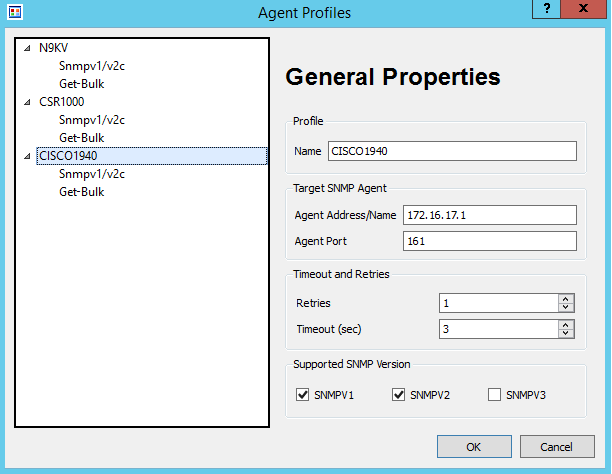This screenshot has height=474, width=612.
Task: Decrease Retries with down arrow
Action: 566,307
